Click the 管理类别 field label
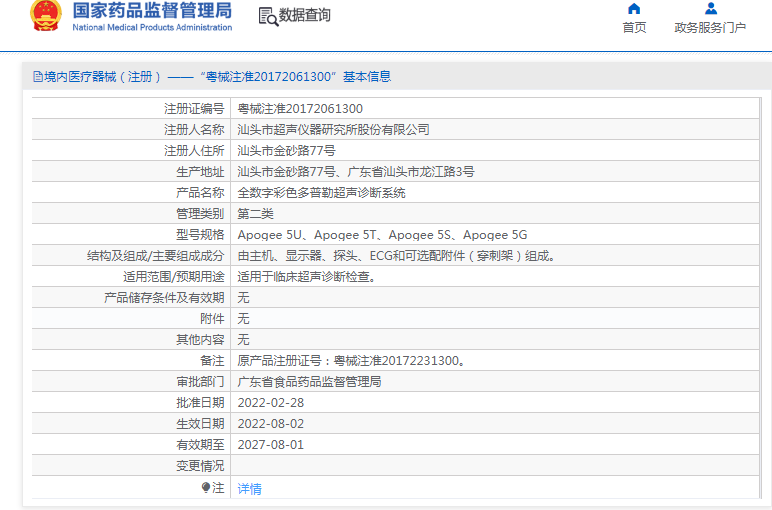 tap(200, 214)
